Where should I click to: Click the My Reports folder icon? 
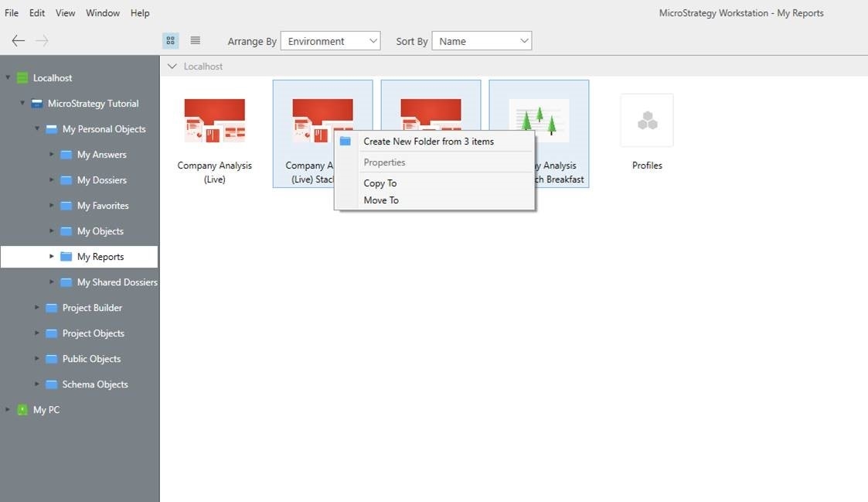click(x=66, y=257)
